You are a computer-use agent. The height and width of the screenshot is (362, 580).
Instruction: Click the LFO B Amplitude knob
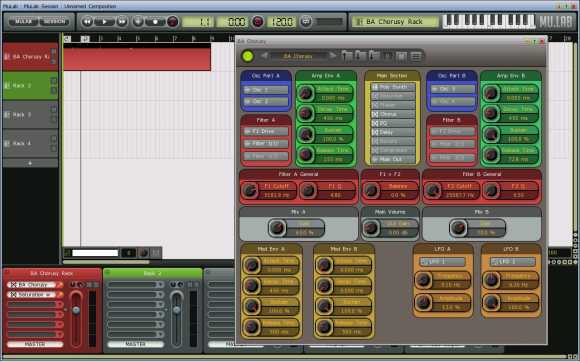(492, 302)
